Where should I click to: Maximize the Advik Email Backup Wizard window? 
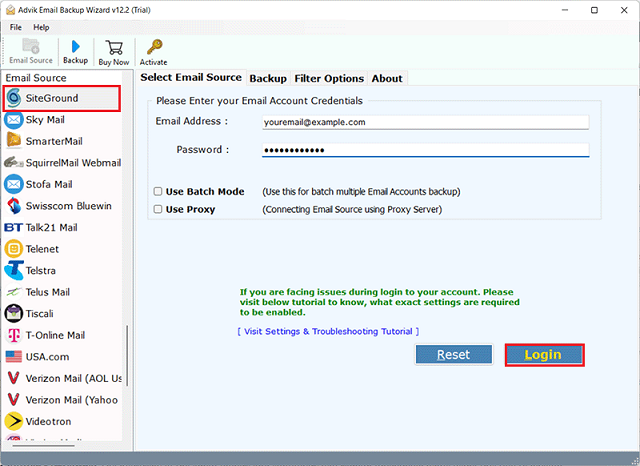point(594,10)
